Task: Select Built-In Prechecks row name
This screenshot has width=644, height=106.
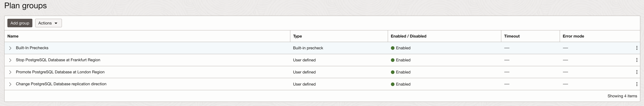Action: 32,48
